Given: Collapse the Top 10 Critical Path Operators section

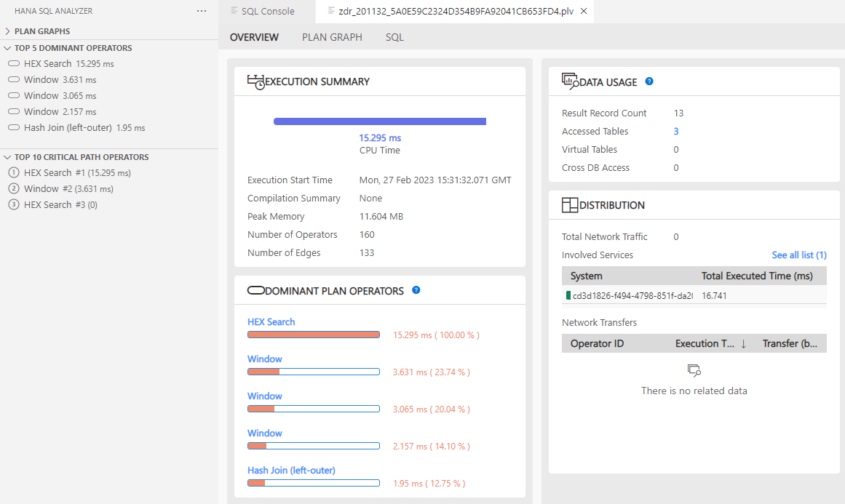Looking at the screenshot, I should coord(6,157).
